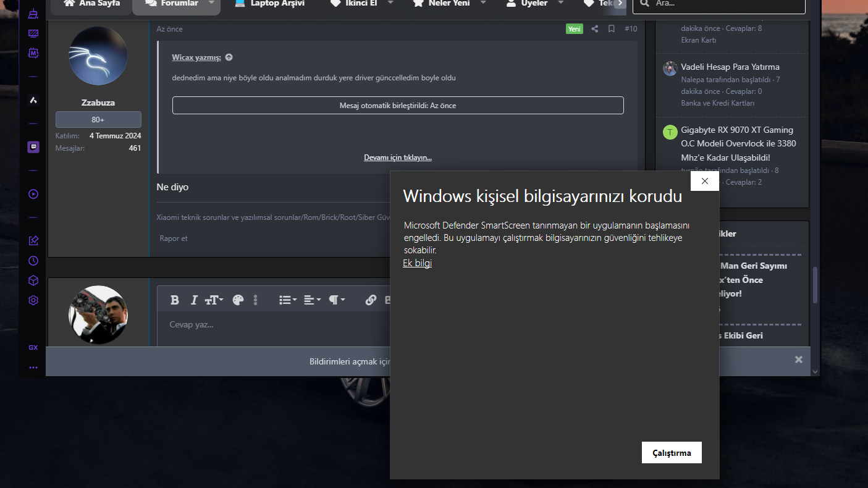Open GX Cleaner broom icon in Opera sidebar
This screenshot has width=868, height=488.
[x=33, y=14]
